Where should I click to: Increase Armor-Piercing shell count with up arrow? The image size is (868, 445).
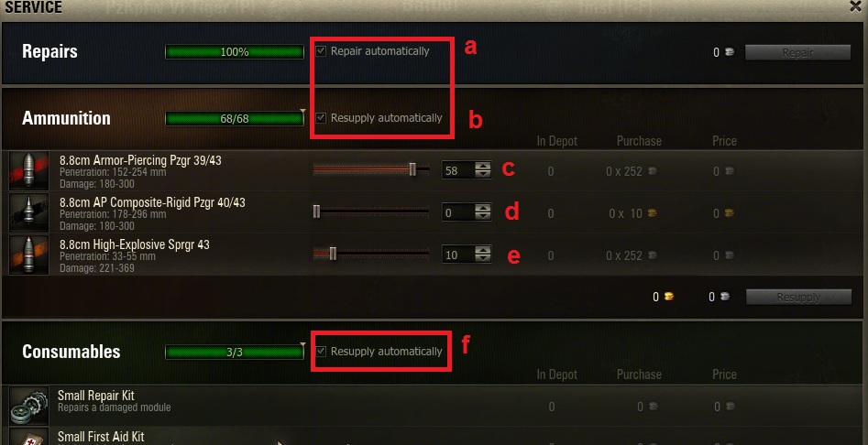[x=483, y=166]
